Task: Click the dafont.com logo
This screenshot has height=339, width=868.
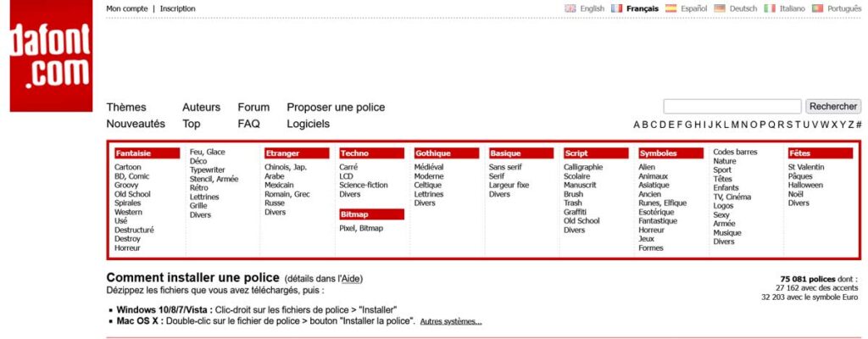Action: [51, 55]
